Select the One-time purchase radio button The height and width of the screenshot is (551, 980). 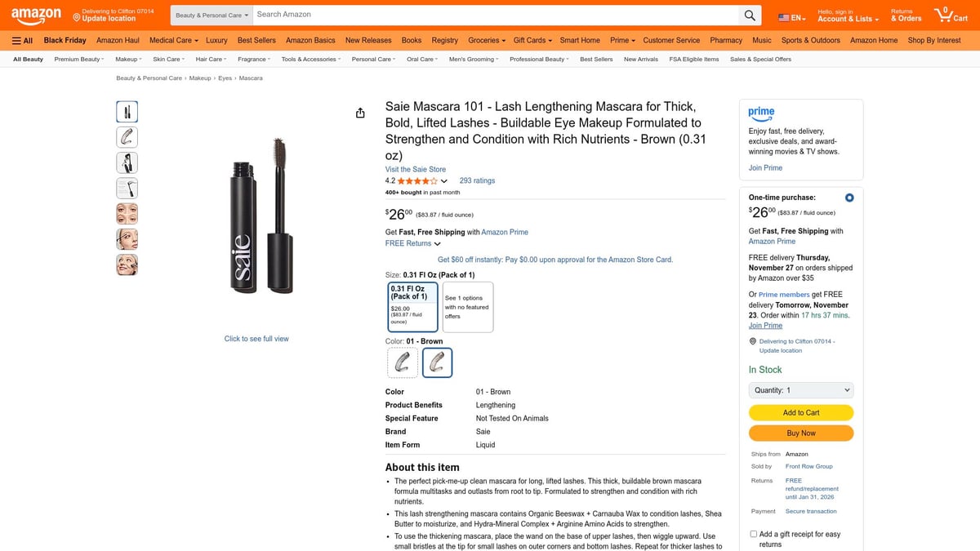[x=849, y=197]
